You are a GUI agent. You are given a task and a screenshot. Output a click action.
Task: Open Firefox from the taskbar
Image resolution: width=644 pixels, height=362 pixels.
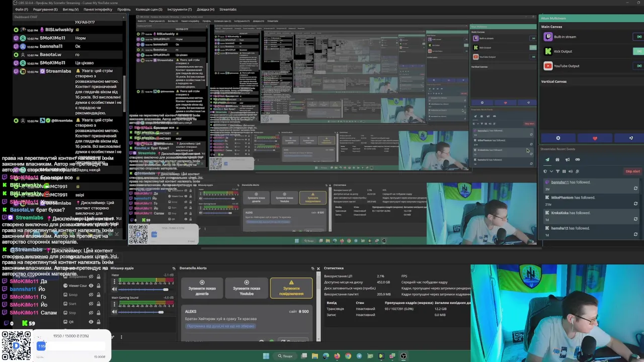pos(337,356)
